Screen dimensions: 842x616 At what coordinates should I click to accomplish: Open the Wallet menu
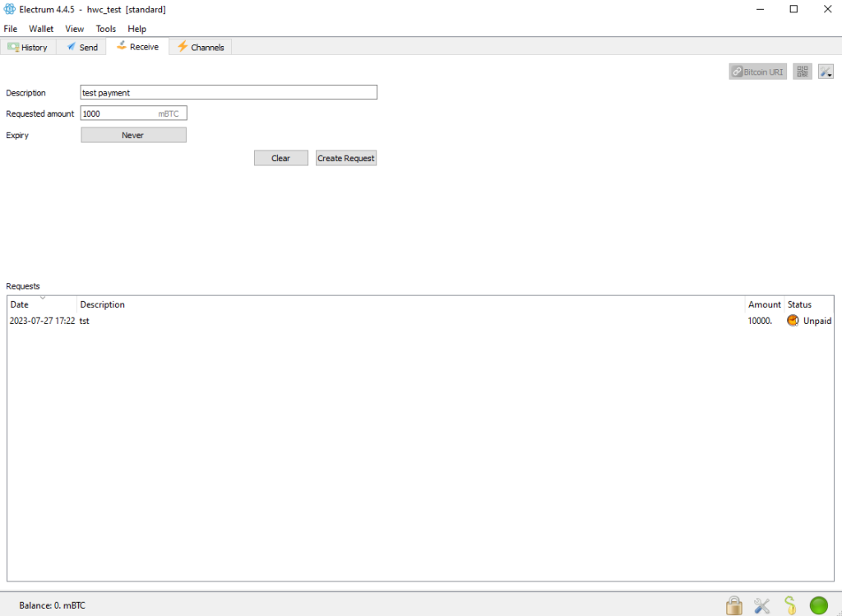point(41,29)
